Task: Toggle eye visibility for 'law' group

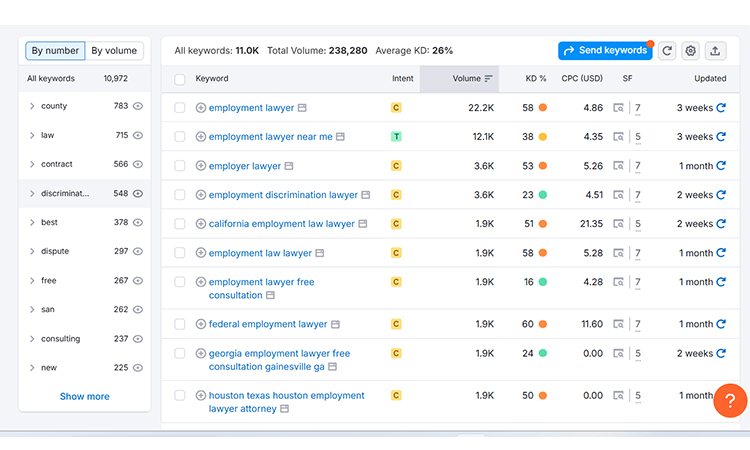Action: pyautogui.click(x=138, y=135)
